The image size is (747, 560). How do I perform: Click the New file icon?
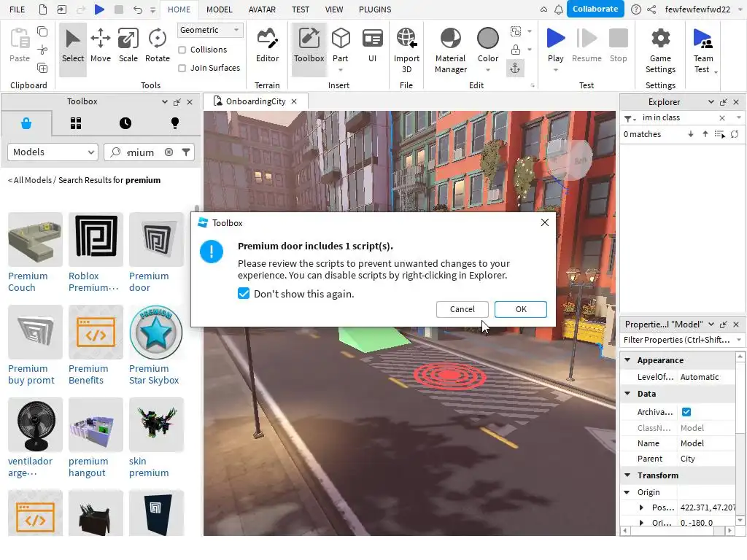(x=43, y=9)
